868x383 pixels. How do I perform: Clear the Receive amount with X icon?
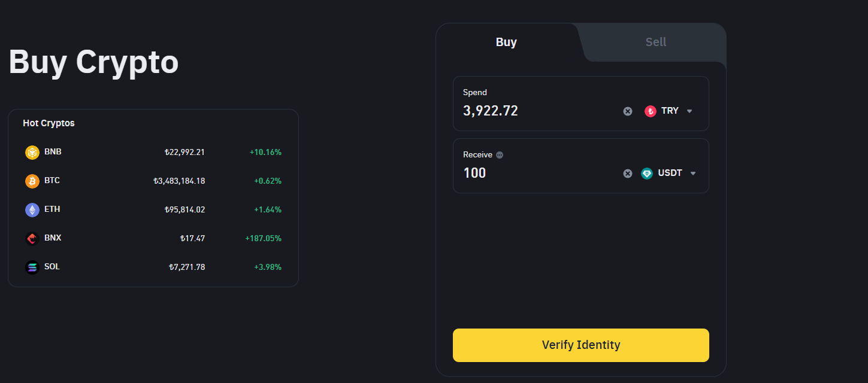[627, 174]
